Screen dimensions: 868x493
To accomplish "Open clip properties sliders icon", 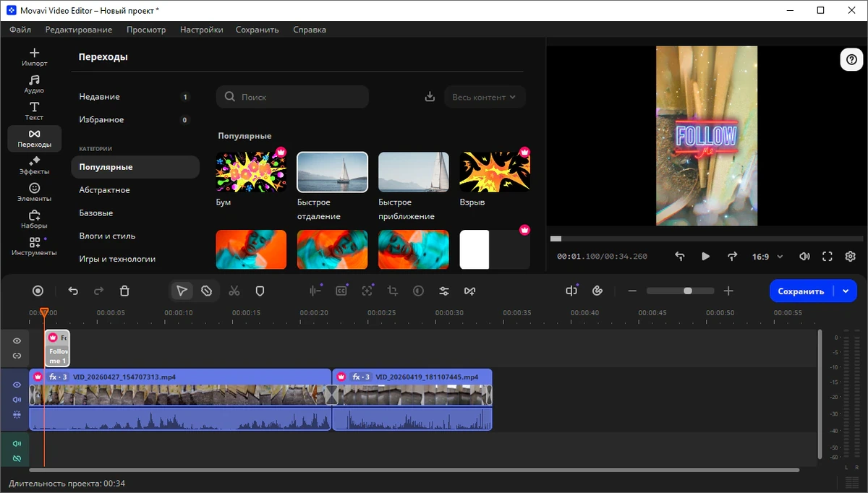I will pyautogui.click(x=444, y=291).
